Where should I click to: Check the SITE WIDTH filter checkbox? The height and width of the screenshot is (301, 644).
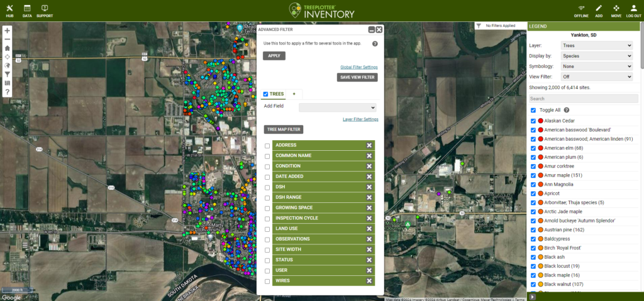click(267, 250)
